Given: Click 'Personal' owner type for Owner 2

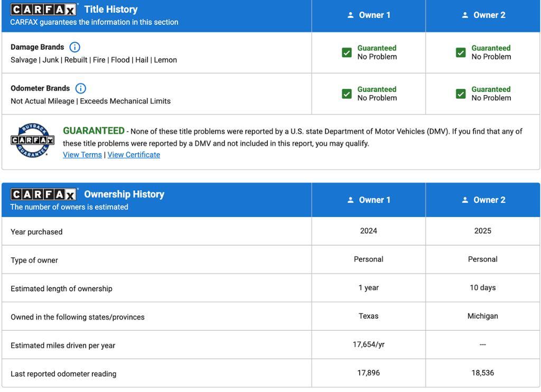Looking at the screenshot, I should [483, 259].
